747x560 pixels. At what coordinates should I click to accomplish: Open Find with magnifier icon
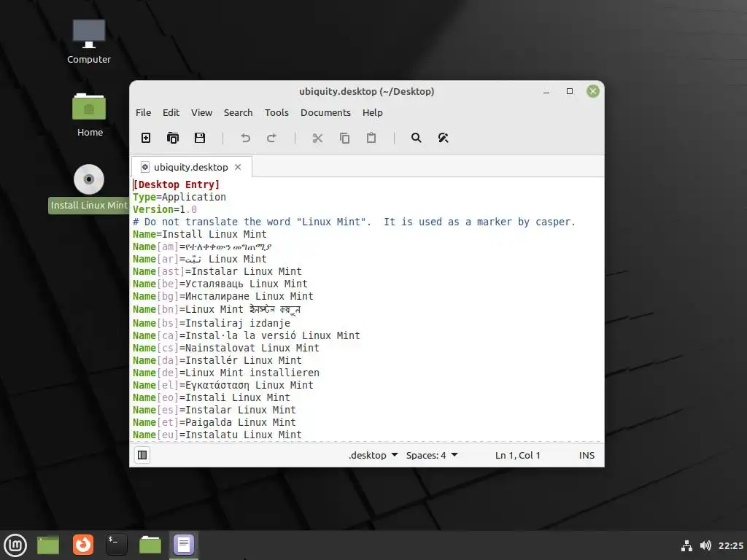coord(416,138)
